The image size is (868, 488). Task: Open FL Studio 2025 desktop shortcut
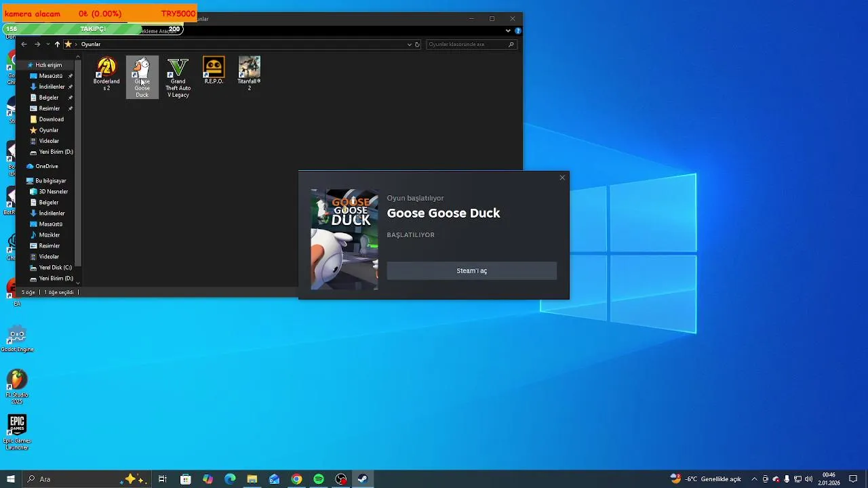(x=17, y=387)
